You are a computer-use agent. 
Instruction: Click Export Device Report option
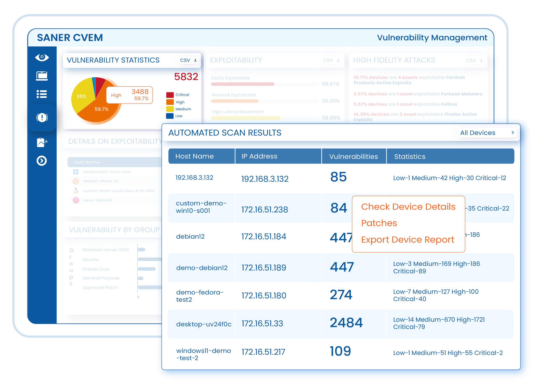(x=408, y=239)
